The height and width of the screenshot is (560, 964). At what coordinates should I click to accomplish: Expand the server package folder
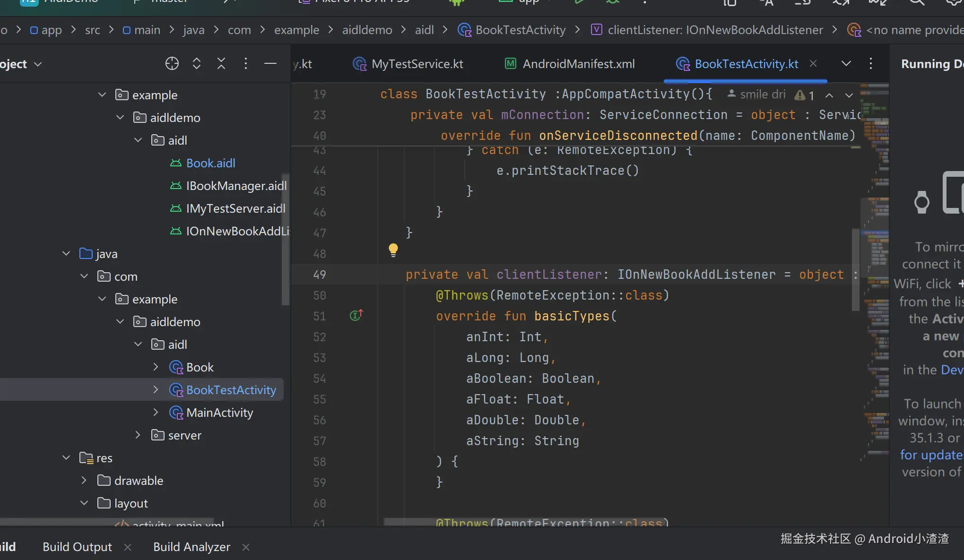[138, 435]
